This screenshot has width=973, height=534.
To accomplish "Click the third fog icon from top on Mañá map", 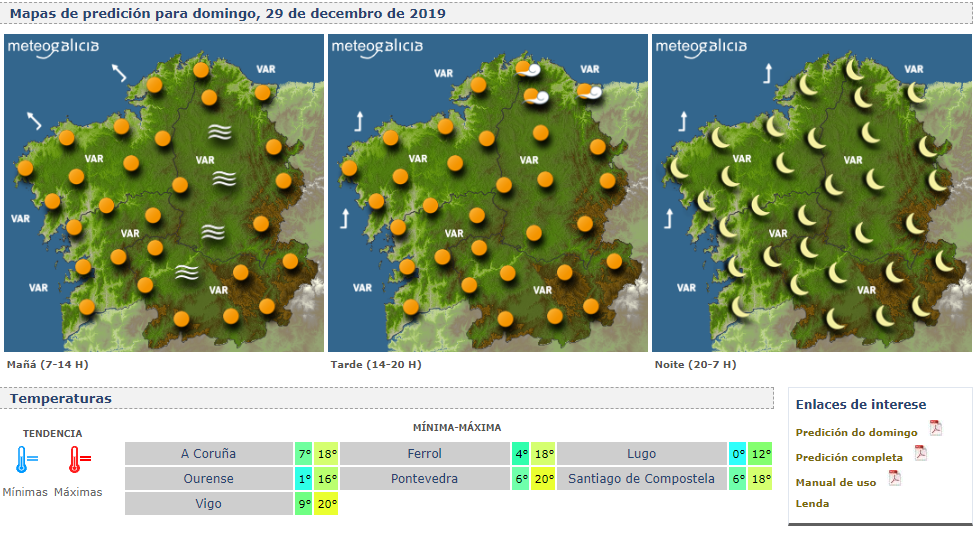I will [x=213, y=232].
